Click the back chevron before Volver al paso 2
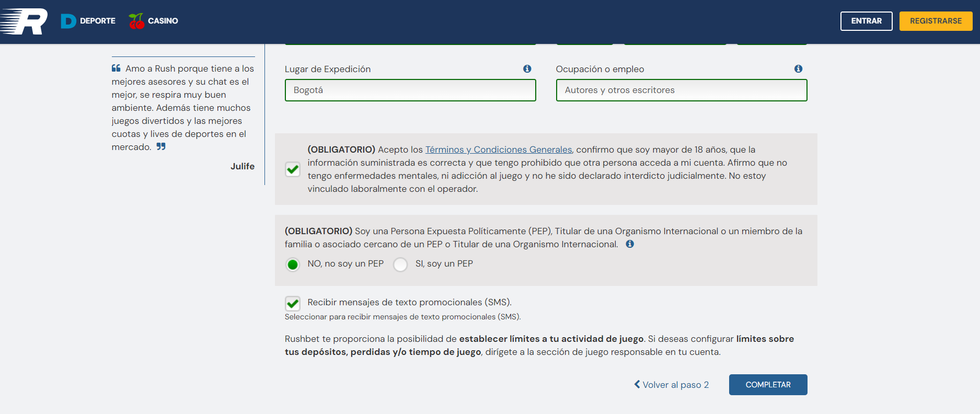The image size is (980, 414). [x=637, y=384]
